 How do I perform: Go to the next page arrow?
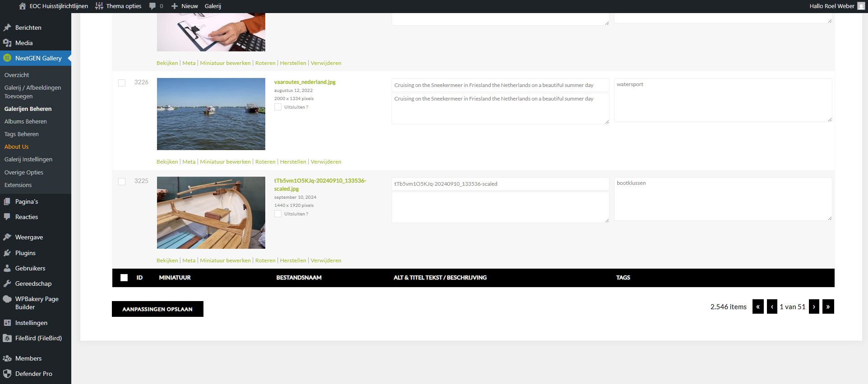tap(814, 307)
